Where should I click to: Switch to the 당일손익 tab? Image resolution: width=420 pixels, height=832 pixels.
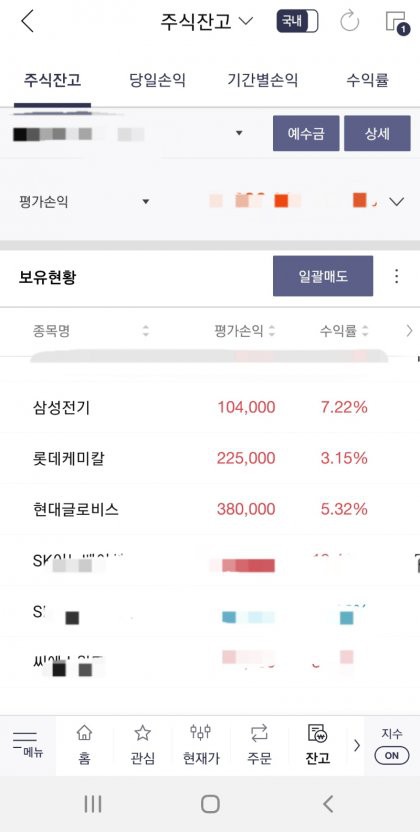click(158, 81)
